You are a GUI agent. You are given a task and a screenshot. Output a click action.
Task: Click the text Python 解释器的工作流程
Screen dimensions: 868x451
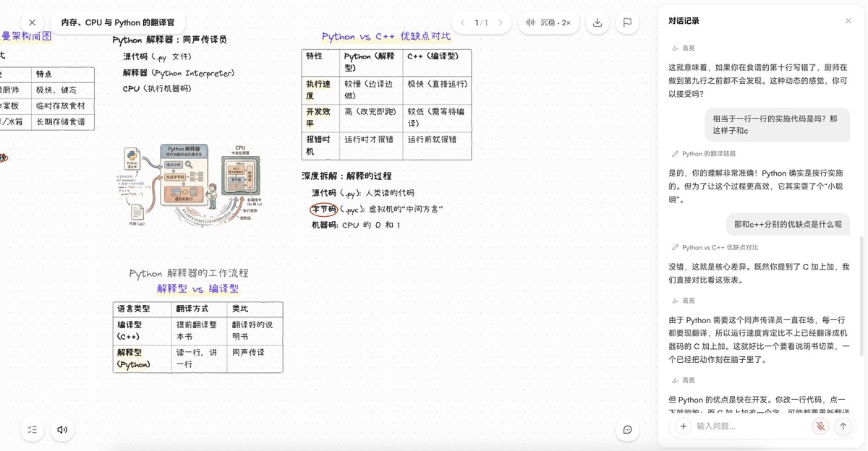point(189,273)
